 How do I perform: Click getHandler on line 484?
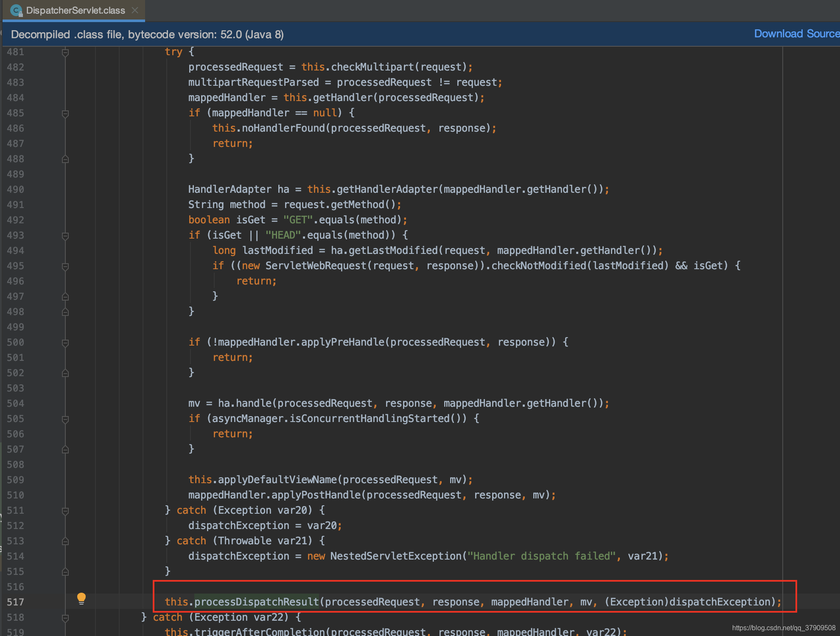343,98
